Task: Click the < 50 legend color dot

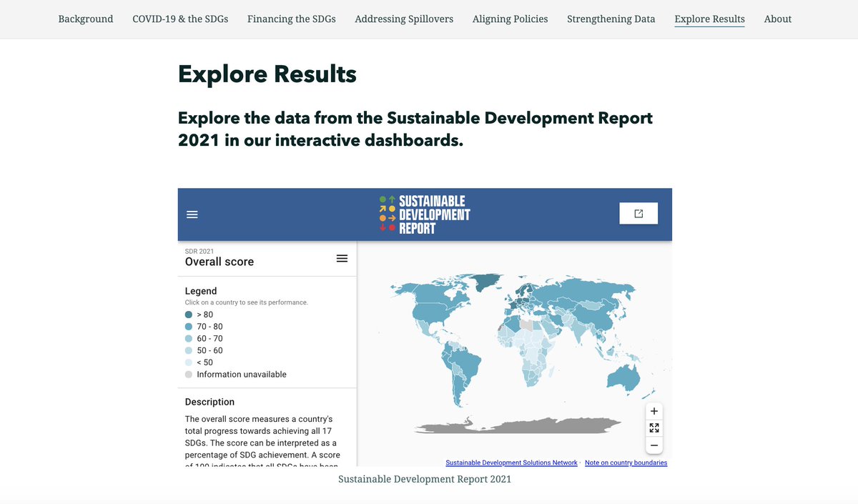Action: tap(189, 362)
